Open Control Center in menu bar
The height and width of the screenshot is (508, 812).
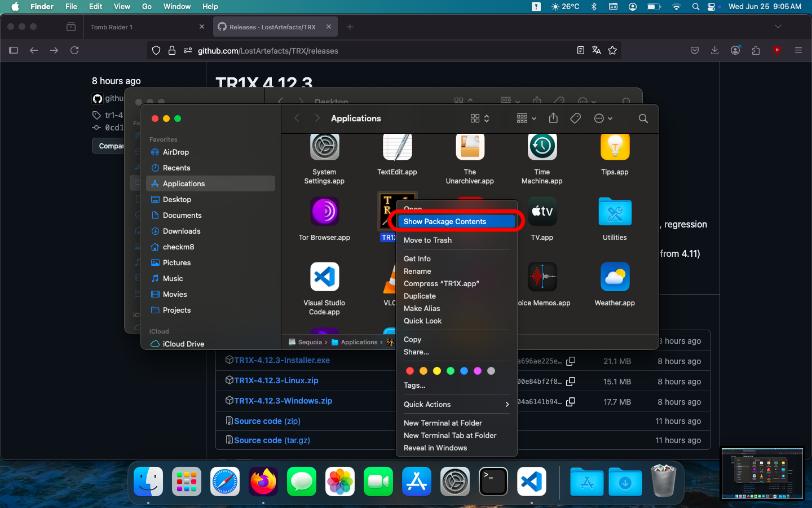point(713,6)
